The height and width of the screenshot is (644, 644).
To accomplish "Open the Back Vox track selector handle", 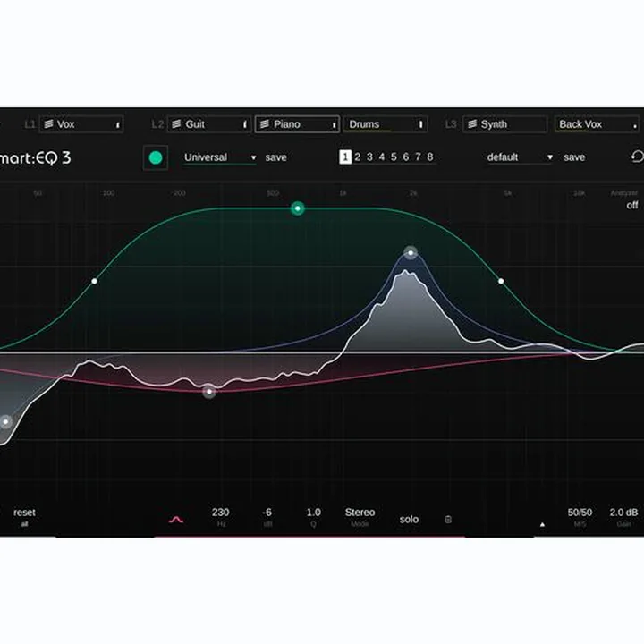I will click(635, 126).
